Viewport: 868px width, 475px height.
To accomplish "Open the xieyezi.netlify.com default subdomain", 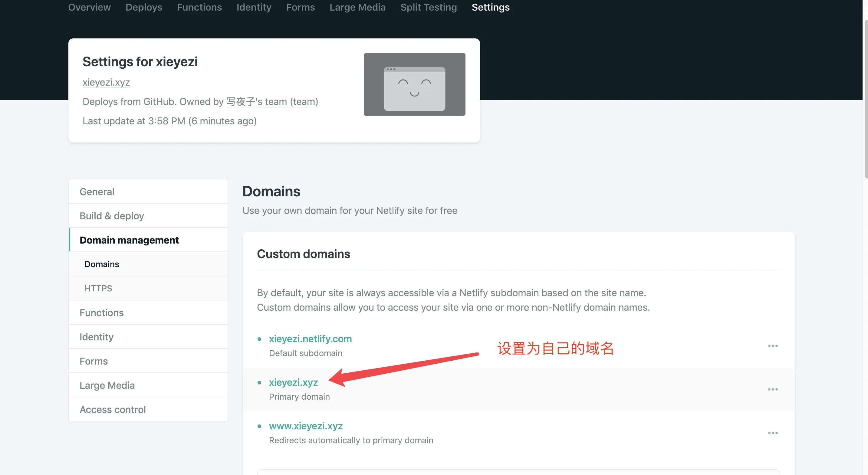I will 310,339.
